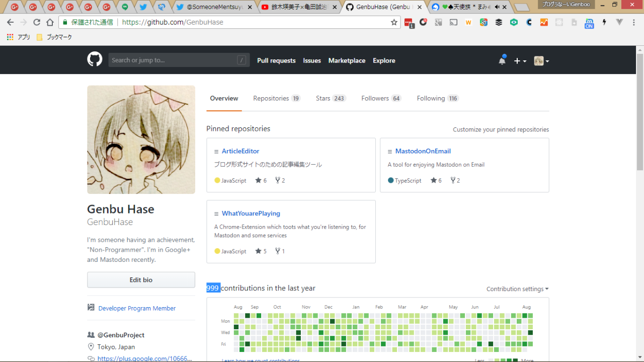Click the Chrome bookmark star icon
Viewport: 644px width, 362px height.
click(394, 22)
